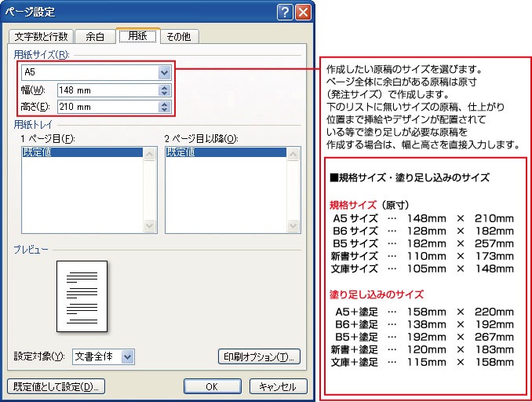Screen dimensions: 532x402
Task: Open the 設定対象 文書全体 dropdown
Action: pyautogui.click(x=128, y=356)
